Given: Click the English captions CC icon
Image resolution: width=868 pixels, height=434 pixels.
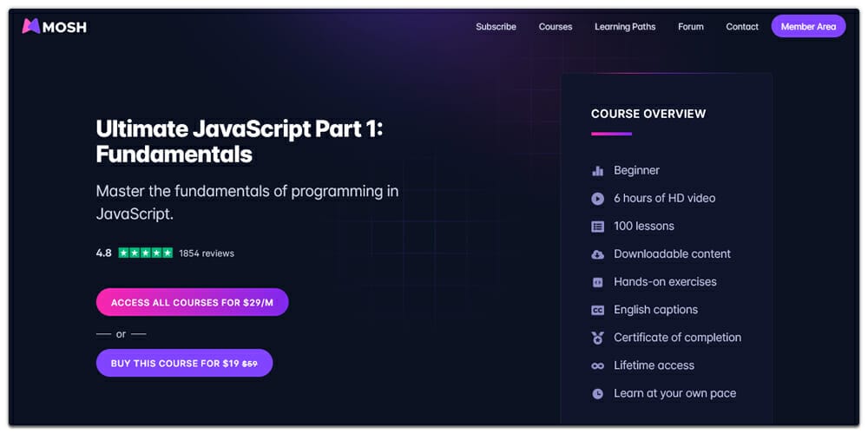Looking at the screenshot, I should tap(597, 310).
